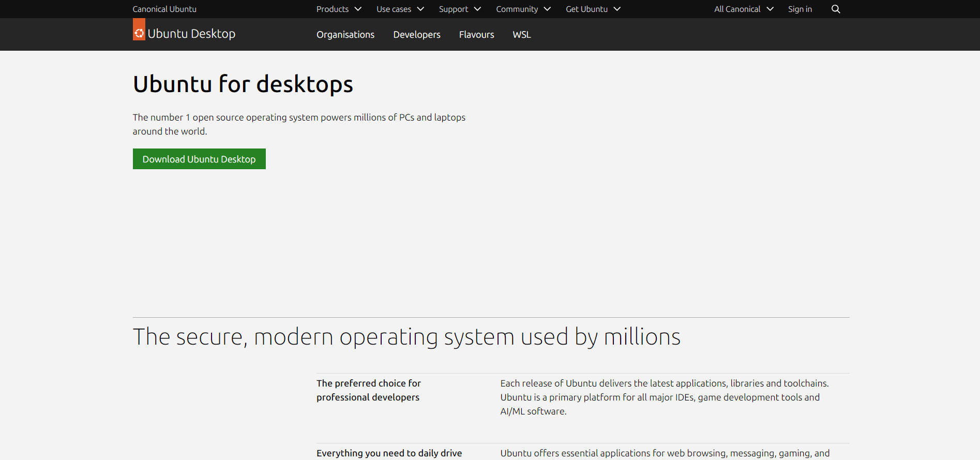Screen dimensions: 980x460
Task: Expand the Support menu
Action: 460,9
